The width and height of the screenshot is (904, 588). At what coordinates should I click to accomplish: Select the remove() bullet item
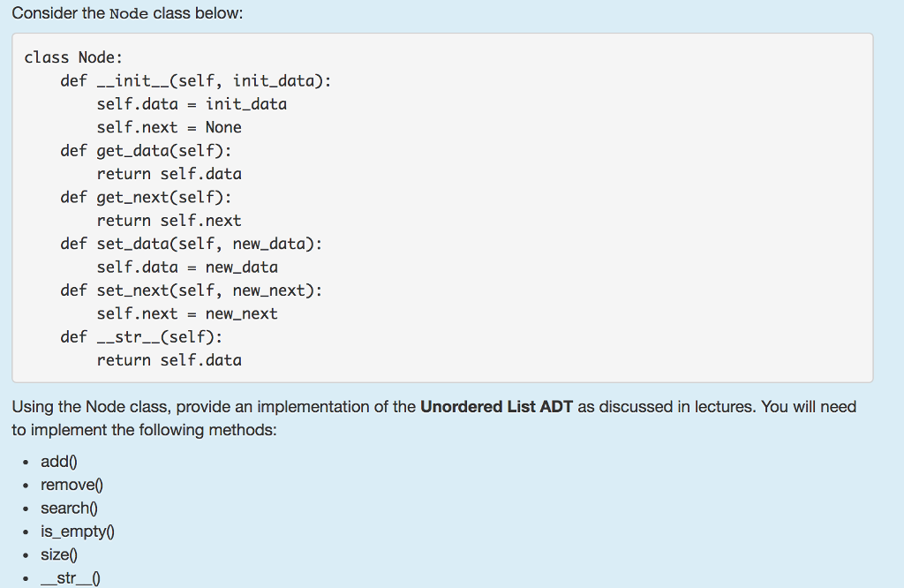tap(71, 485)
